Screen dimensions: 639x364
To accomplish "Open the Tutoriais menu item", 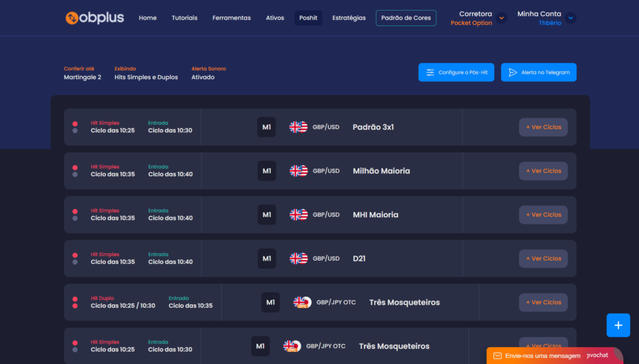I will pyautogui.click(x=184, y=18).
